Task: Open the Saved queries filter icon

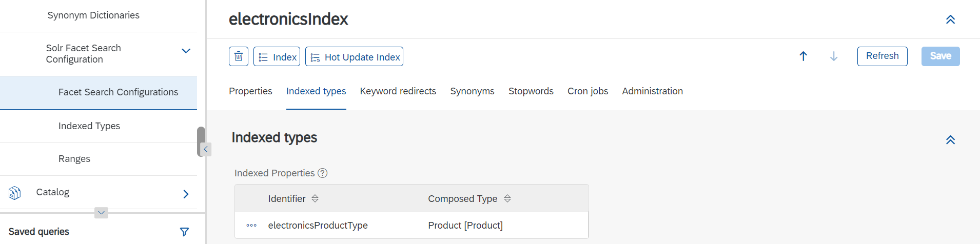Action: pyautogui.click(x=185, y=232)
